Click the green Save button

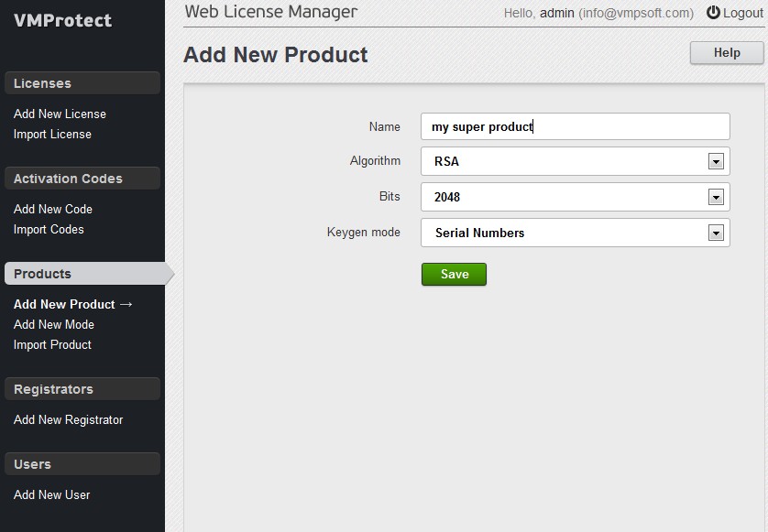[x=454, y=274]
